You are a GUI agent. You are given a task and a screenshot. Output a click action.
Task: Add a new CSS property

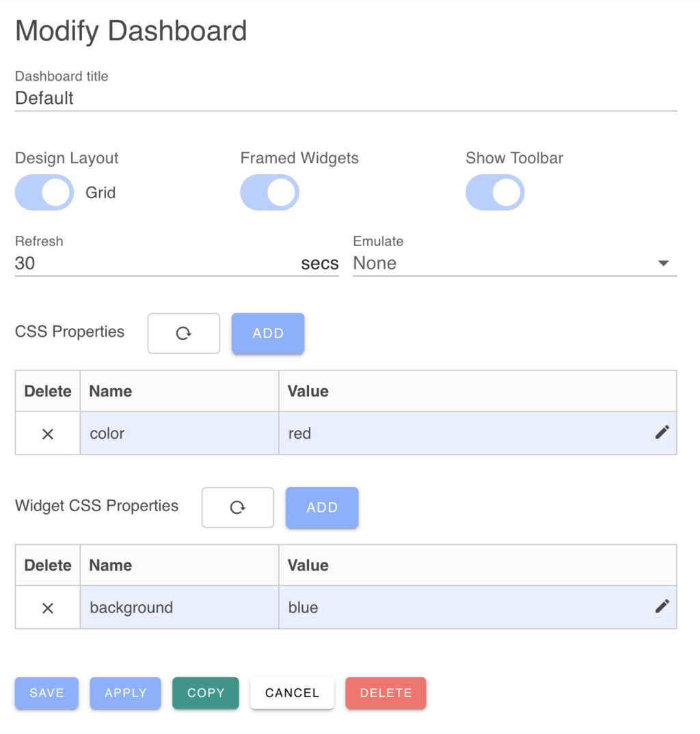pos(267,334)
